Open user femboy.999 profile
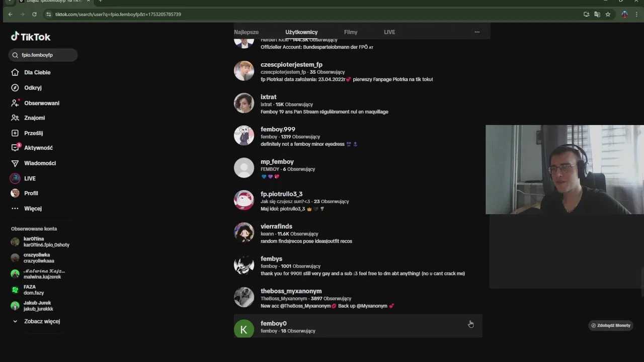Screen dimensions: 644x362 pyautogui.click(x=358, y=136)
